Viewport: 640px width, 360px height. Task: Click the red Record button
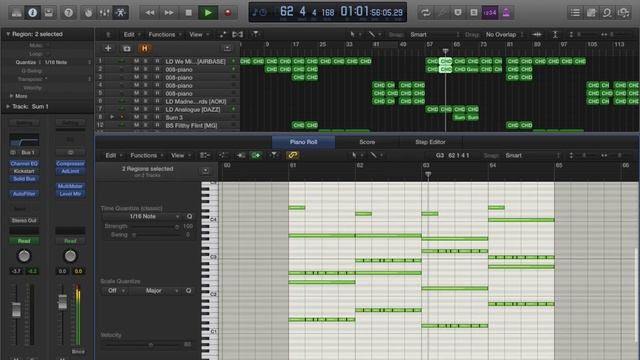tap(228, 13)
